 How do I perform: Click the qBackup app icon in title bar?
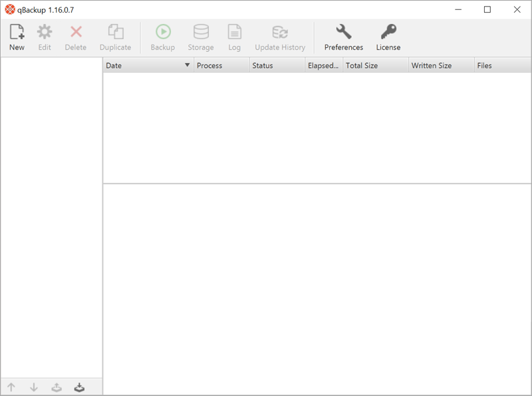click(x=10, y=9)
